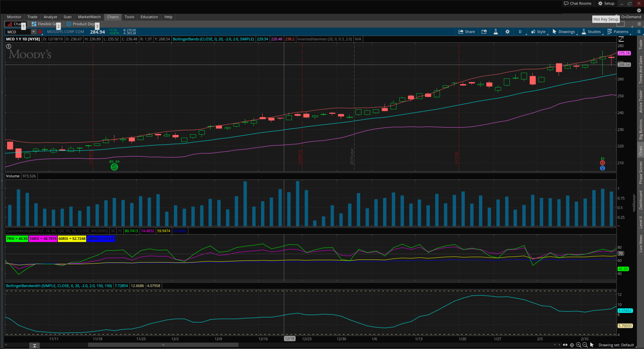Click the BollingerBandwidth study label
Viewport: 644px width, 349px height.
[x=59, y=286]
